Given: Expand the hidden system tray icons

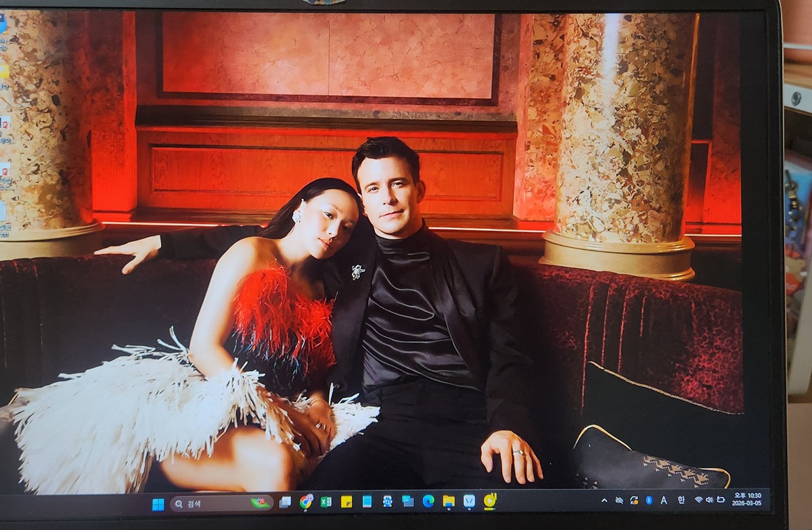Looking at the screenshot, I should pos(604,500).
